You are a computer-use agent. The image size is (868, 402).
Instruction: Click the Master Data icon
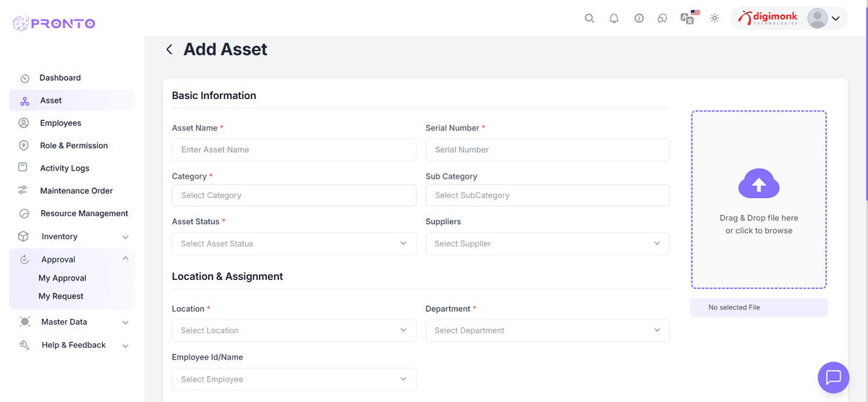point(25,322)
